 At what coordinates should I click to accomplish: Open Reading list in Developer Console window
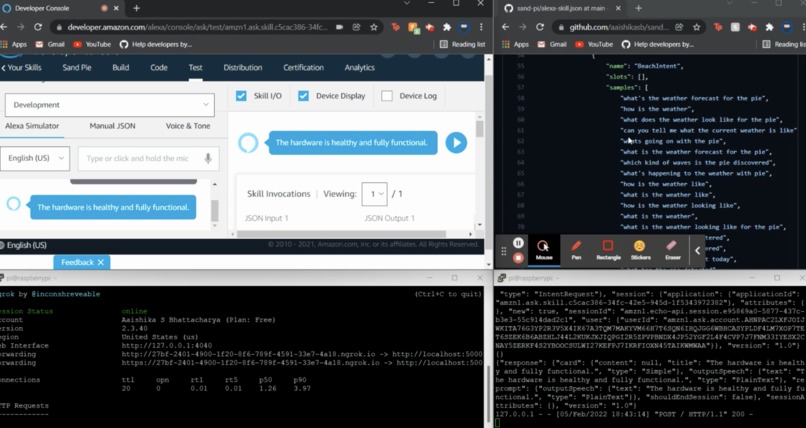click(x=462, y=44)
